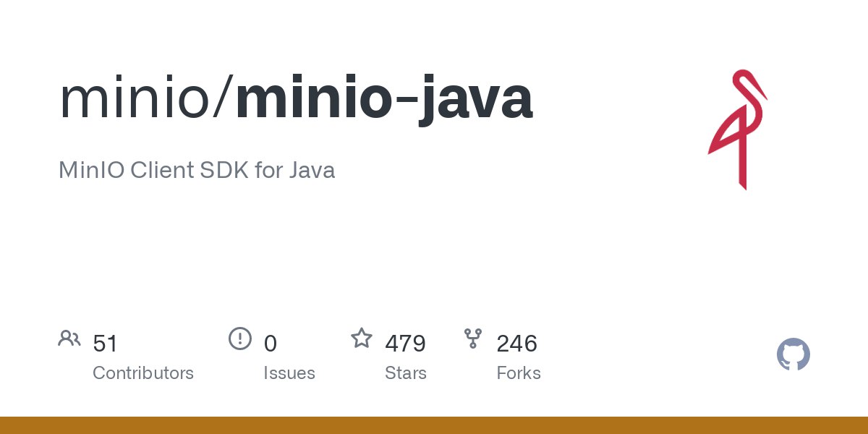
Task: Click the 246 forks count
Action: [516, 344]
